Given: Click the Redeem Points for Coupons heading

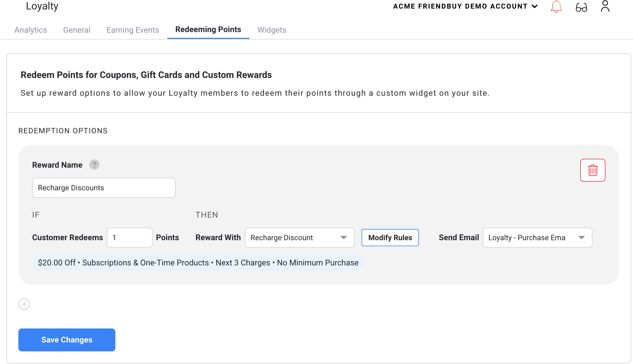Looking at the screenshot, I should 146,75.
